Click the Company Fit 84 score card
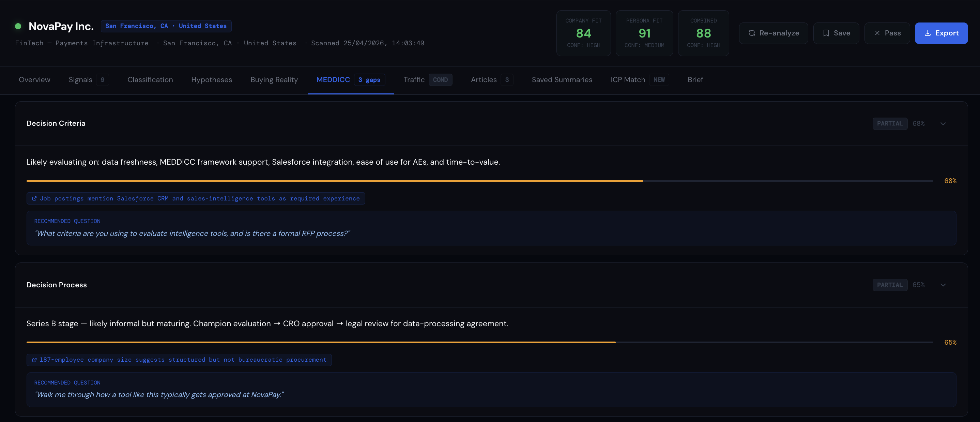Viewport: 980px width, 422px height. coord(584,33)
